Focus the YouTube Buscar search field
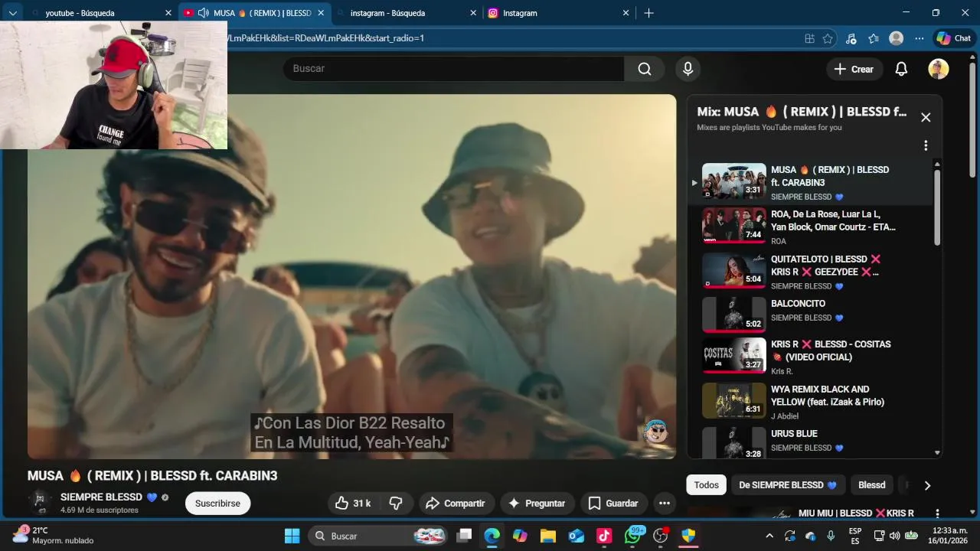This screenshot has height=551, width=980. click(x=454, y=69)
